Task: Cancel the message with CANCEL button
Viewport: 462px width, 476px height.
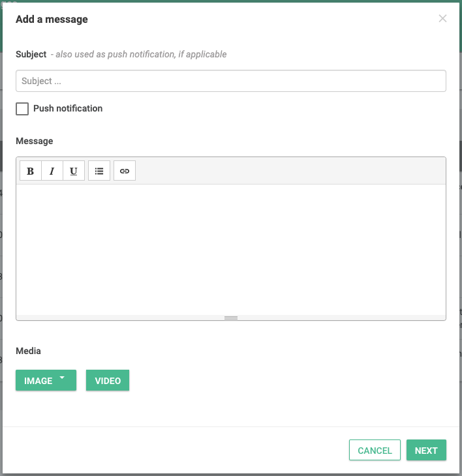Action: pos(375,450)
